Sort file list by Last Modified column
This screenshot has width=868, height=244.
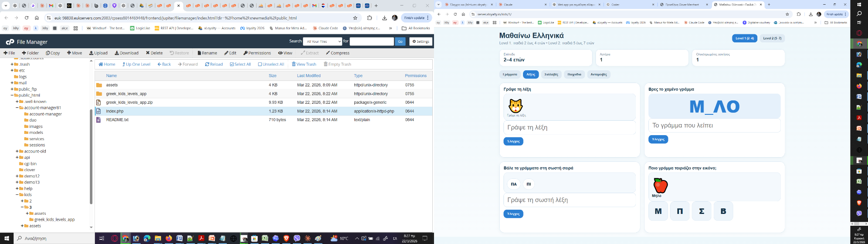coord(309,75)
